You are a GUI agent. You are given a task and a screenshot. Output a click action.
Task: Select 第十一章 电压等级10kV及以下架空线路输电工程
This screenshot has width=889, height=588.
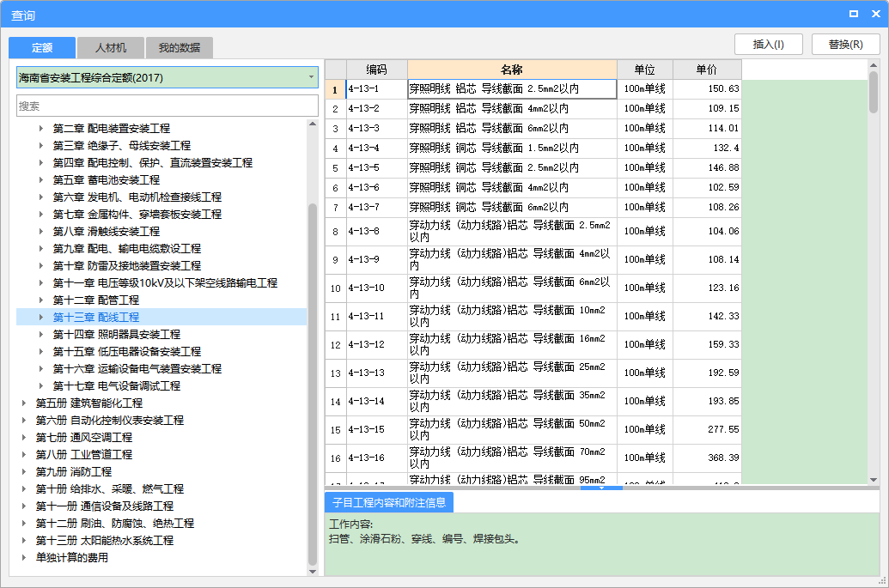click(x=165, y=282)
